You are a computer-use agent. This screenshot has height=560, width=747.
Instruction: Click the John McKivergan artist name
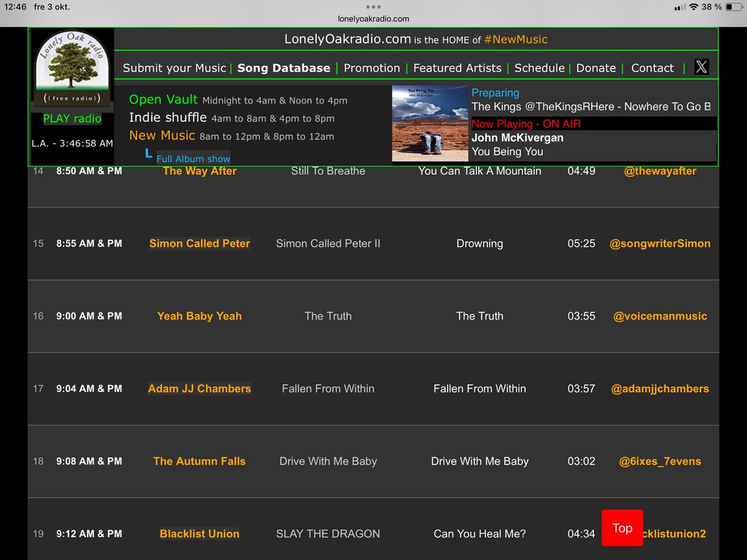(517, 138)
